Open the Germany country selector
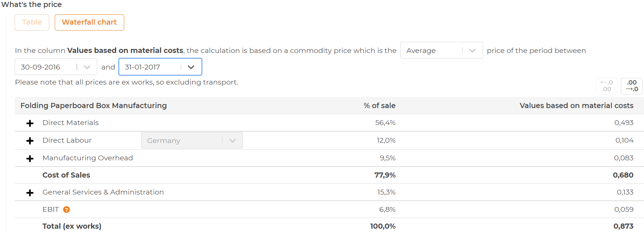 233,140
